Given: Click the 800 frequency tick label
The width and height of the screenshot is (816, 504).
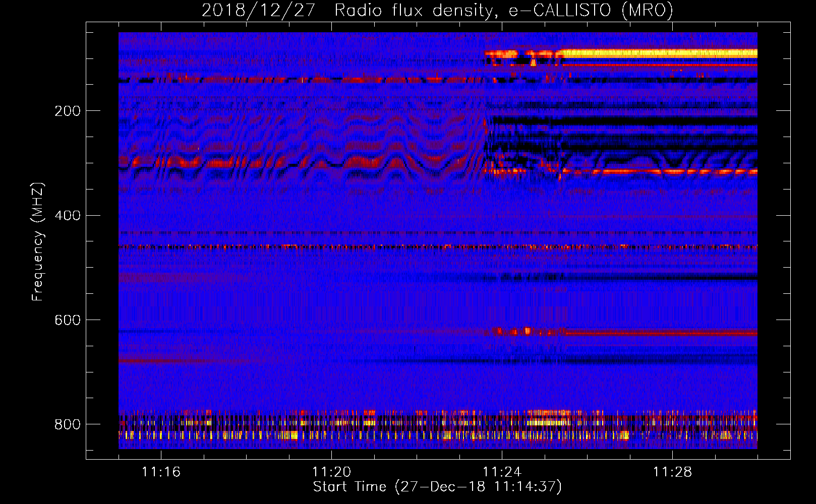Looking at the screenshot, I should (x=68, y=424).
